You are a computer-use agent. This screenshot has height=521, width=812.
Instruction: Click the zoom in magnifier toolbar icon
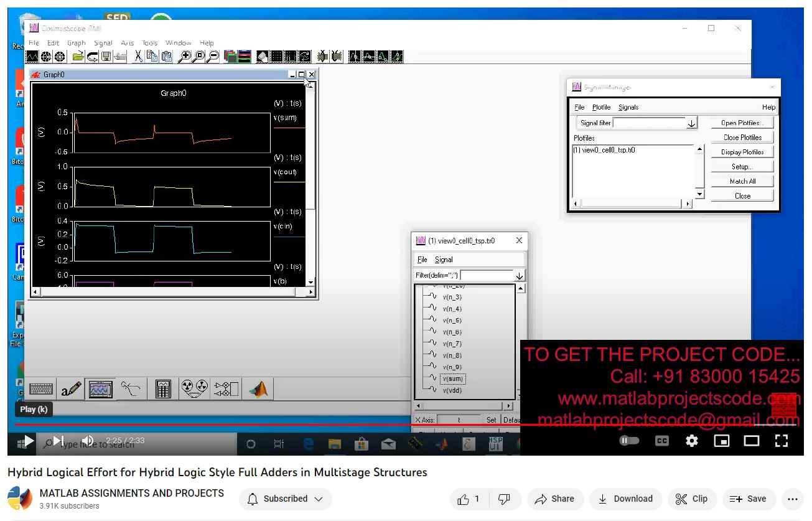[x=185, y=57]
